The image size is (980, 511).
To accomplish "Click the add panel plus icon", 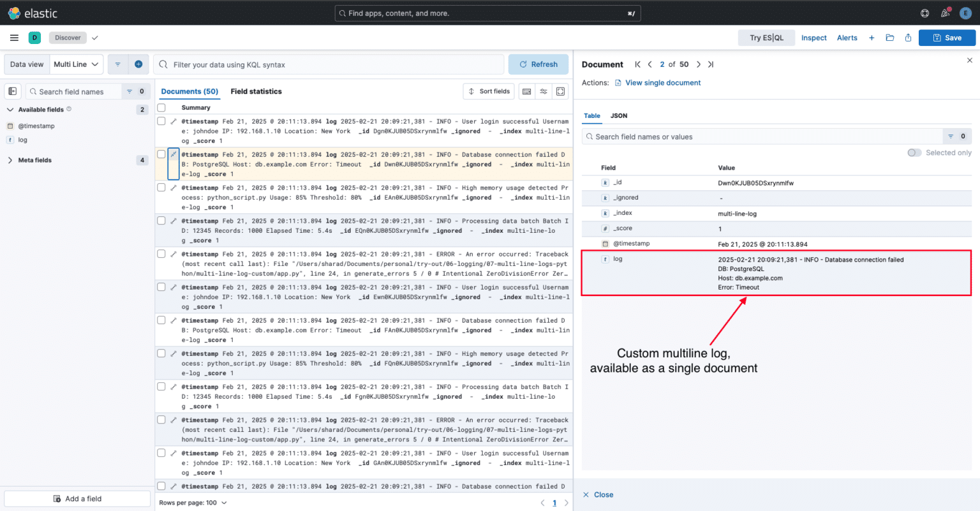I will 872,37.
